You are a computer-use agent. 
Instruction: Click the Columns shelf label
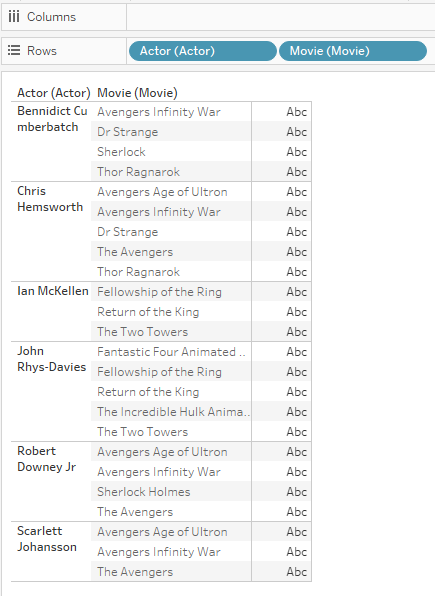[x=51, y=17]
